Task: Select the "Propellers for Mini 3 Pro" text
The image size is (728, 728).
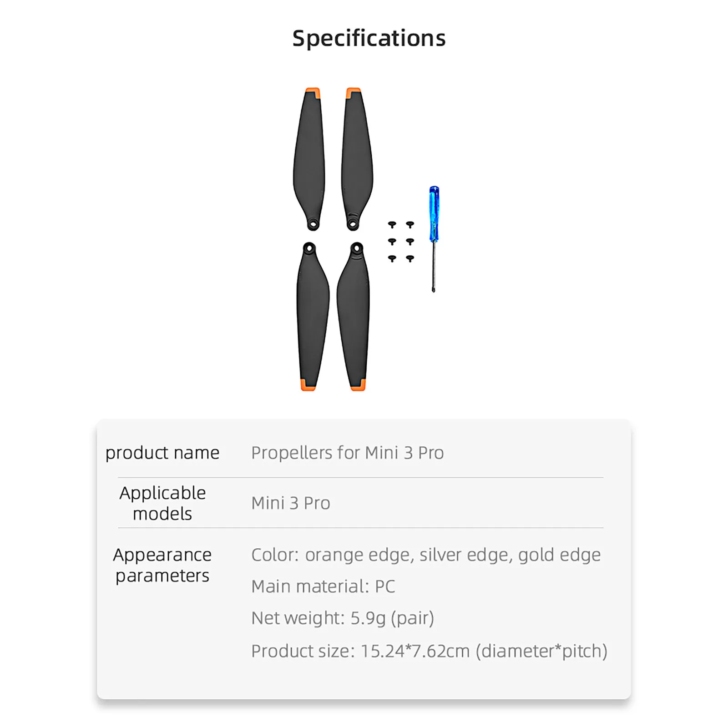Action: click(347, 453)
